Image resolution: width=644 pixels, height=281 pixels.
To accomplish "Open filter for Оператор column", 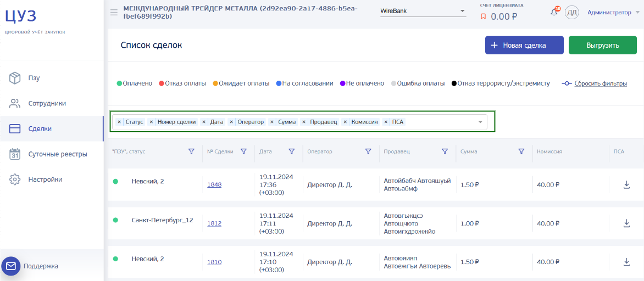I will coord(368,151).
